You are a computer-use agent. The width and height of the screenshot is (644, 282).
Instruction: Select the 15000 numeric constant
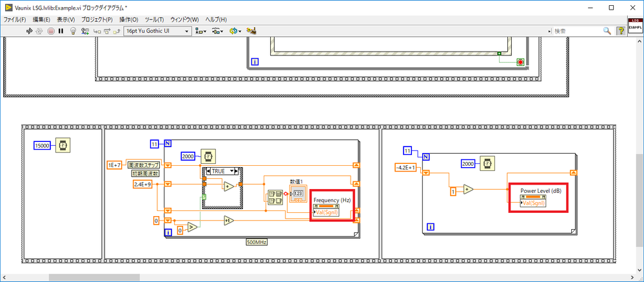pyautogui.click(x=43, y=145)
